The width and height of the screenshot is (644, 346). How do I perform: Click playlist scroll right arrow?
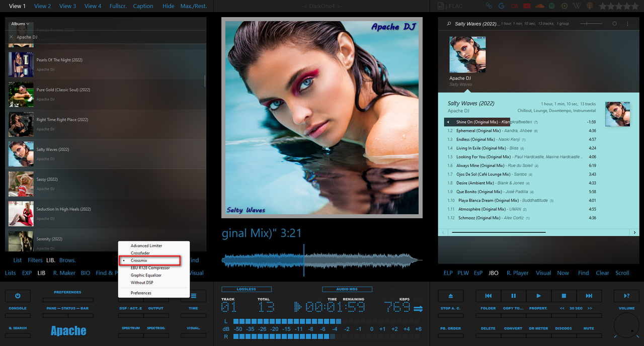click(x=634, y=232)
